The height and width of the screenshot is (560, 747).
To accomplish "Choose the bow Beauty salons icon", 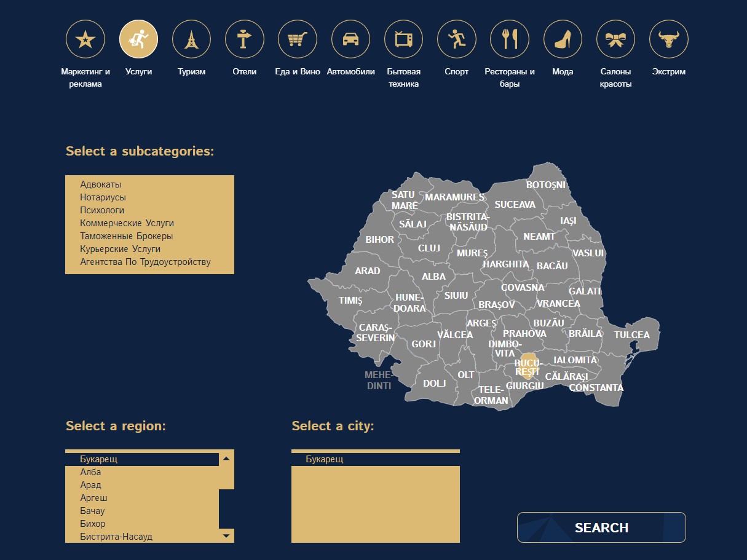I will [615, 39].
